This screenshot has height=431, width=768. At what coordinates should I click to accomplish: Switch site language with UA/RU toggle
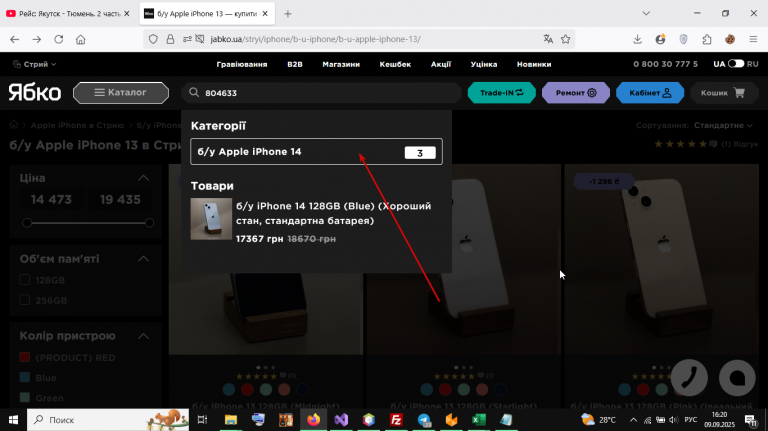(736, 64)
